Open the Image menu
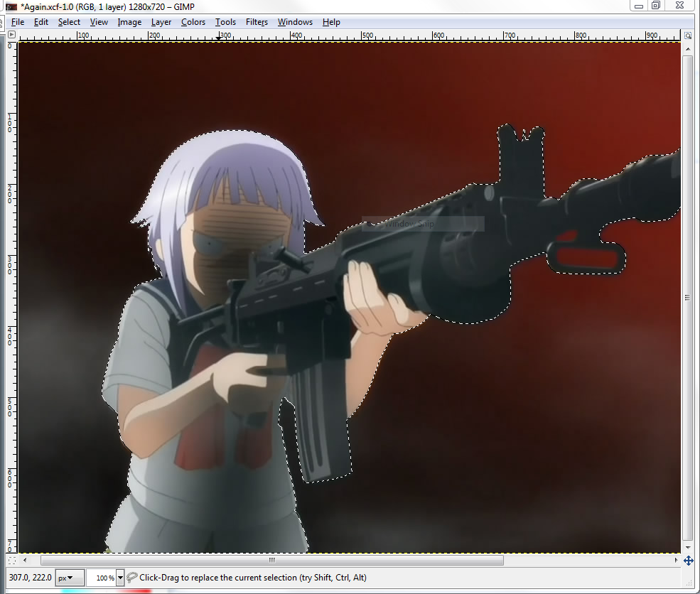The image size is (700, 594). (129, 22)
